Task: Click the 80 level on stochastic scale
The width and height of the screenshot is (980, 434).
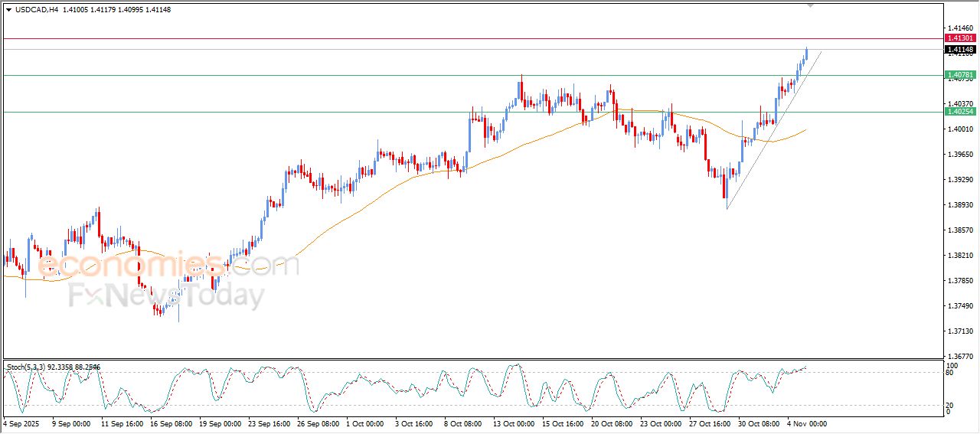Action: point(950,373)
